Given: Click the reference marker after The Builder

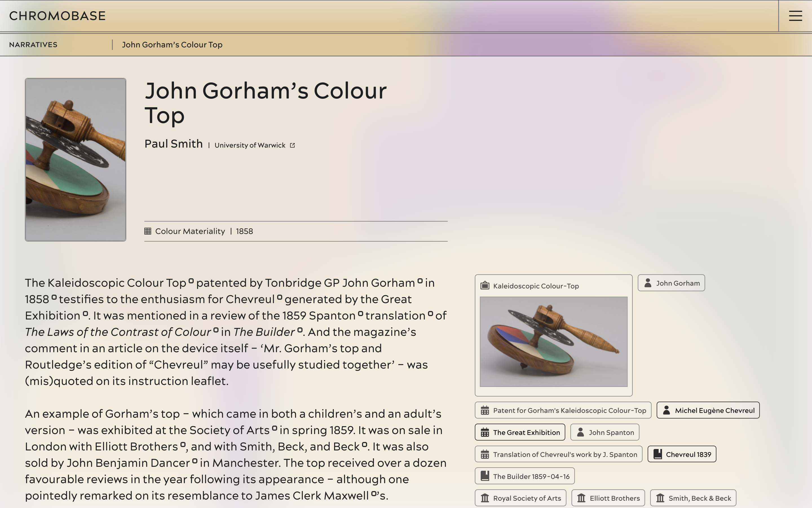Looking at the screenshot, I should (x=300, y=330).
